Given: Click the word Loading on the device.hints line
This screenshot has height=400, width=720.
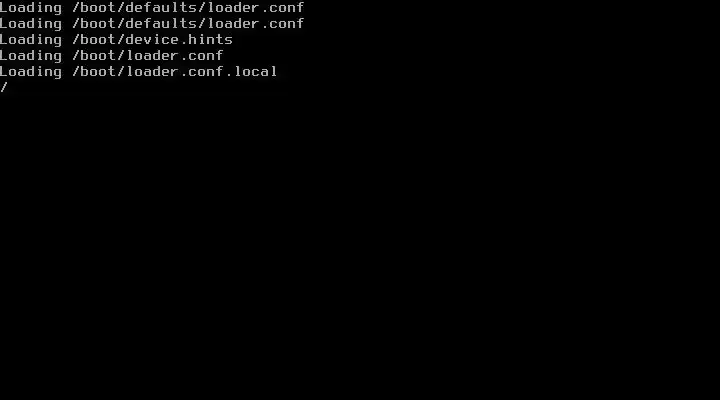Looking at the screenshot, I should coord(31,40).
